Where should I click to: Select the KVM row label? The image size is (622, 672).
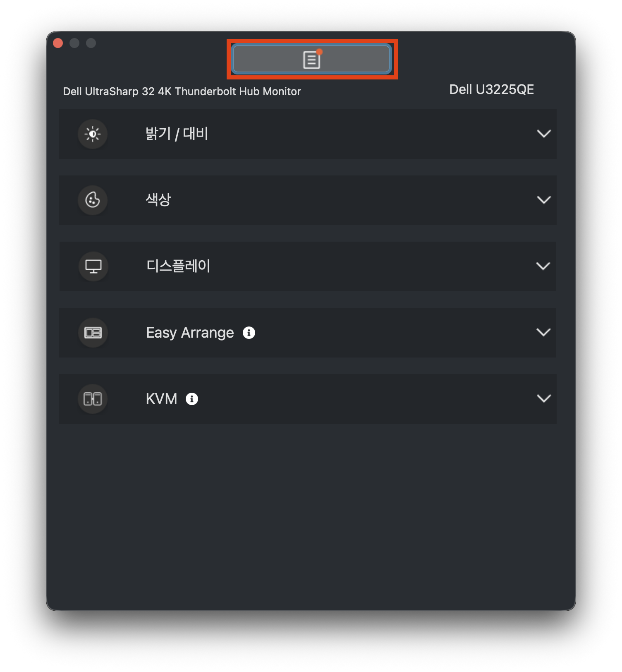pyautogui.click(x=162, y=399)
